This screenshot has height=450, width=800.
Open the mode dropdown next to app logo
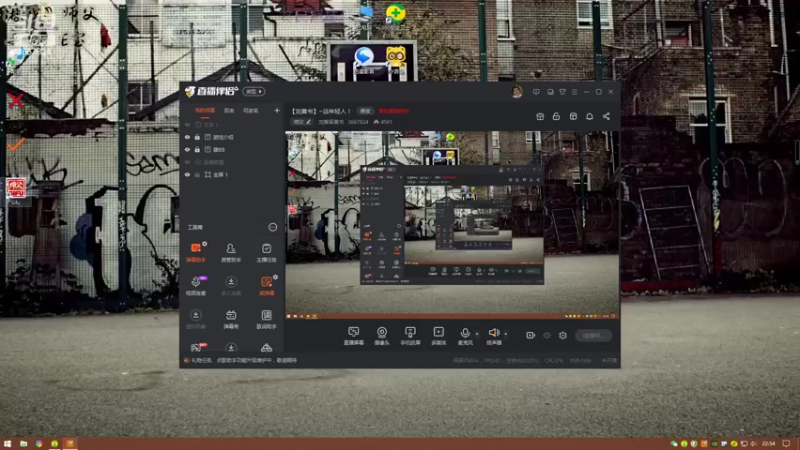[x=254, y=91]
